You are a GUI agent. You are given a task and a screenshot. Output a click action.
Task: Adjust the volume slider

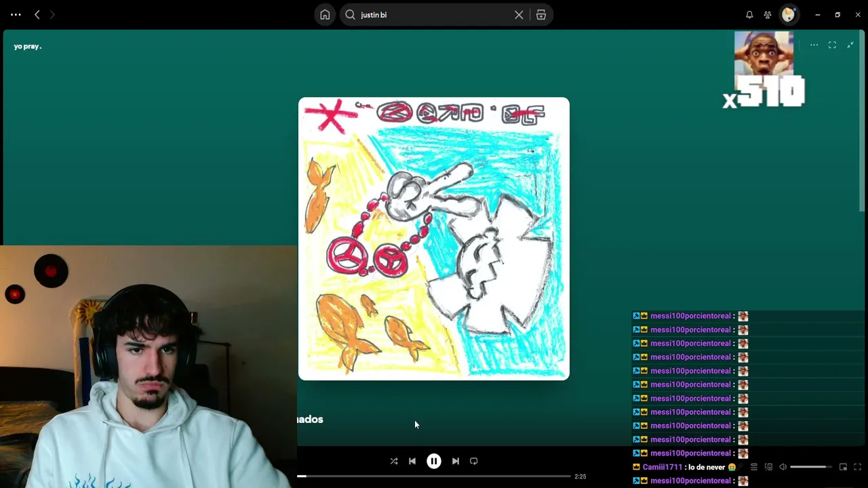[x=810, y=467]
